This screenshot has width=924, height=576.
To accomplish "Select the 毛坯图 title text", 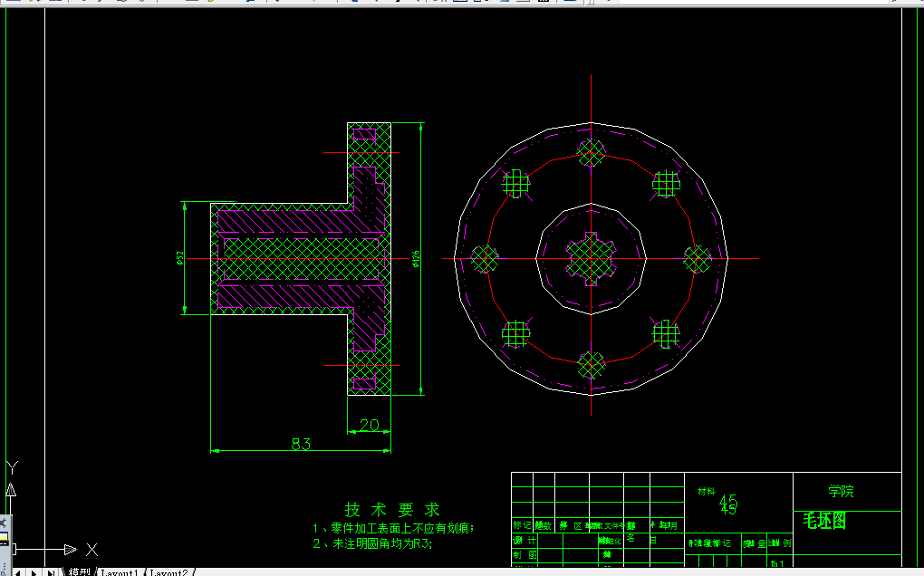I will click(823, 521).
